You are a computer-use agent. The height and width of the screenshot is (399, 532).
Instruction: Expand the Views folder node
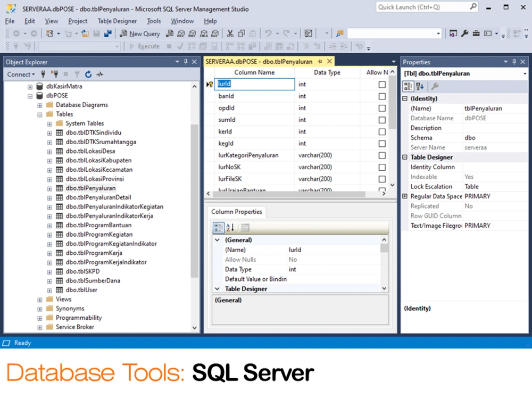[40, 300]
